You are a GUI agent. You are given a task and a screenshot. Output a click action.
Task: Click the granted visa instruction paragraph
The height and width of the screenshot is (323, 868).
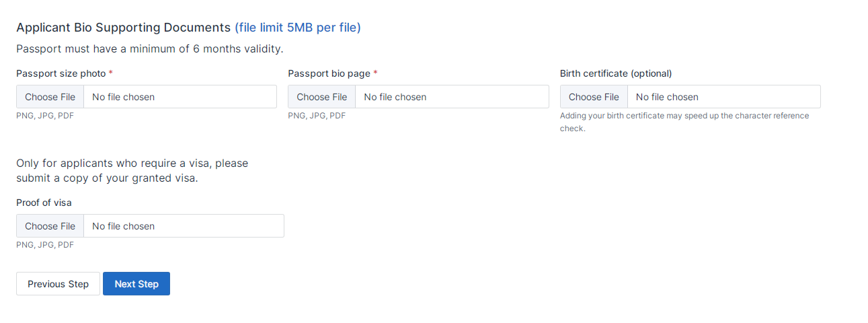(132, 171)
